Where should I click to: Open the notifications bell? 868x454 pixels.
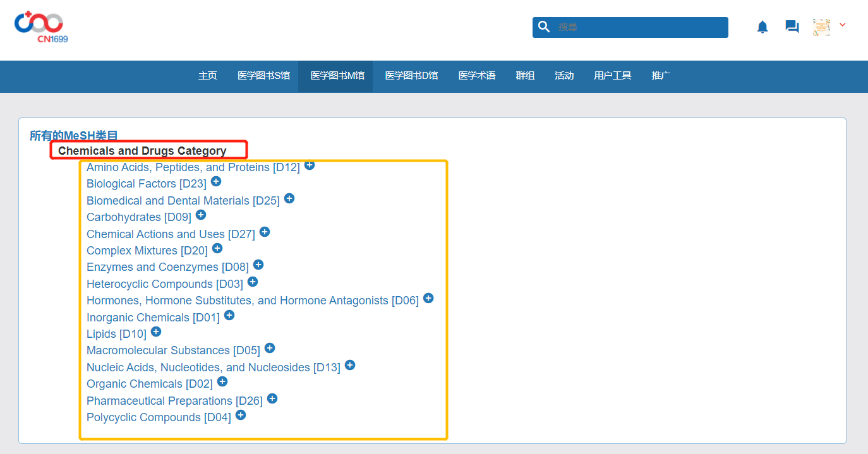coord(763,27)
